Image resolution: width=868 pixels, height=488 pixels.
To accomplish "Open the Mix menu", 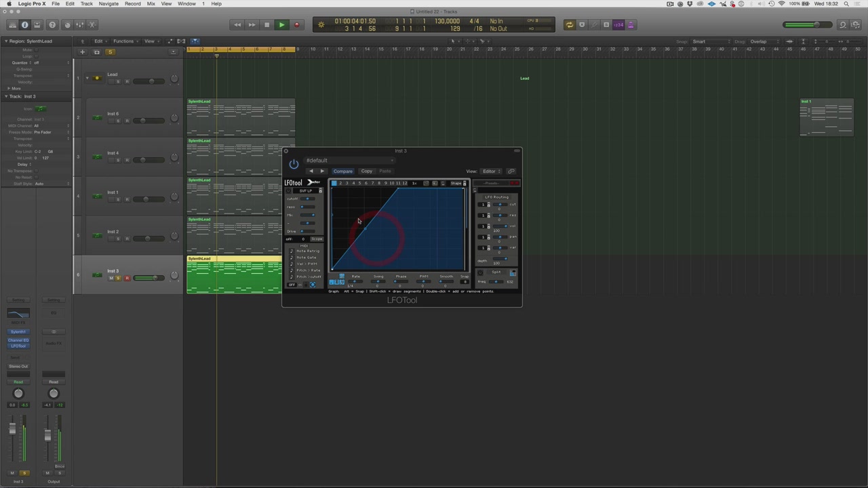I will tap(151, 4).
